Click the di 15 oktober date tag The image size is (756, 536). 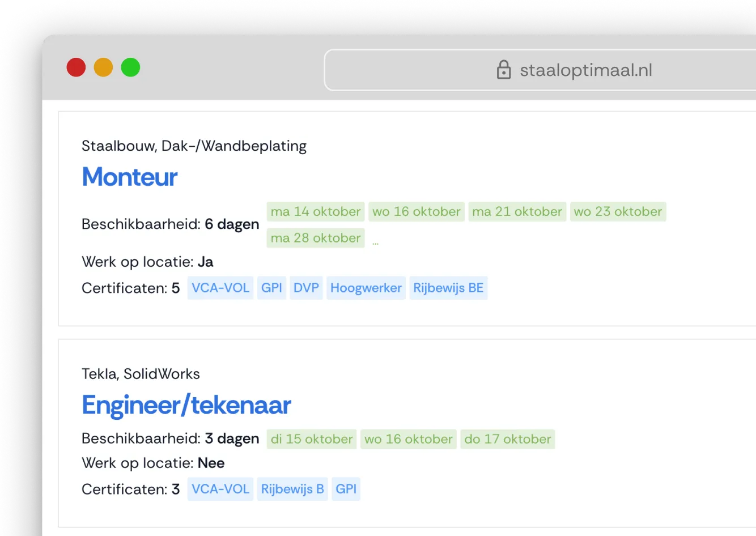311,439
